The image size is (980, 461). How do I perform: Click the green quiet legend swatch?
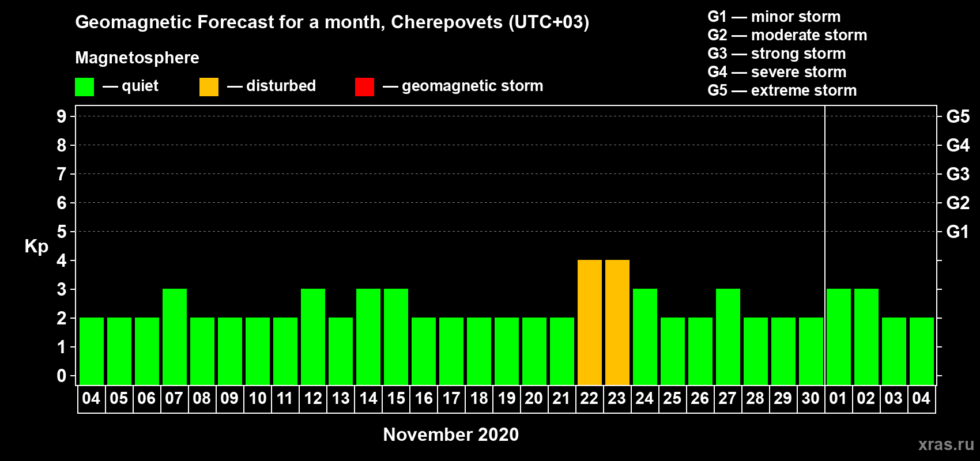(x=84, y=87)
